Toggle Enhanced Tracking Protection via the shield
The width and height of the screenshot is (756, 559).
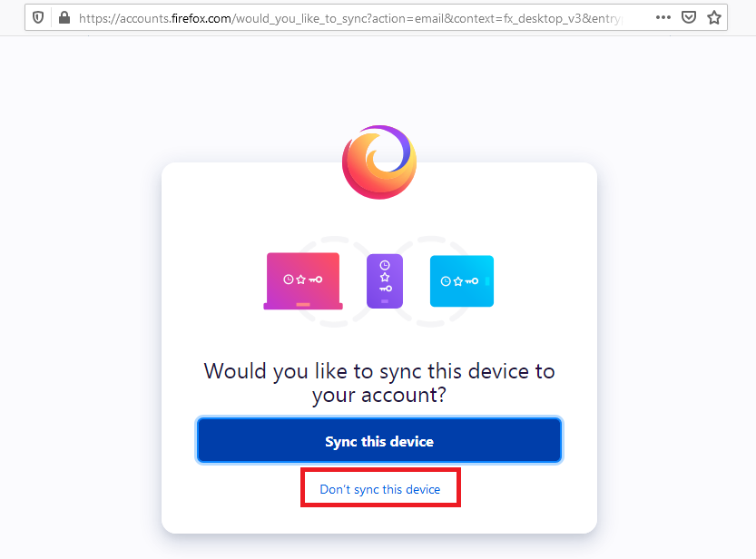tap(37, 17)
